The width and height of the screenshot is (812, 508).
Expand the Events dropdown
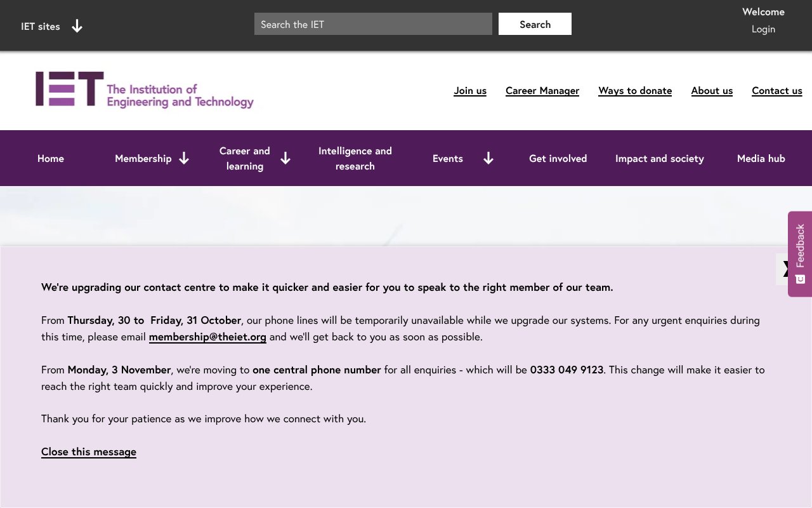(x=463, y=158)
